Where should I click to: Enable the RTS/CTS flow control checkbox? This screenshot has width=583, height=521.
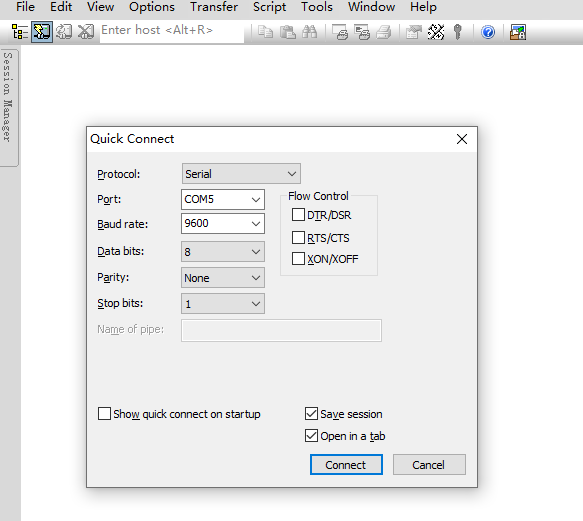[x=298, y=237]
